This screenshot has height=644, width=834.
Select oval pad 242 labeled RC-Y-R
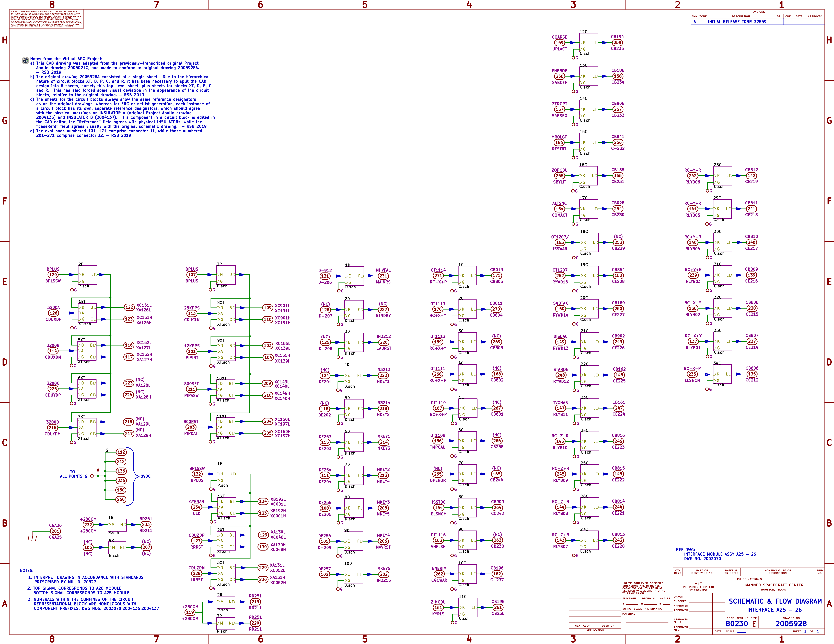tap(693, 176)
